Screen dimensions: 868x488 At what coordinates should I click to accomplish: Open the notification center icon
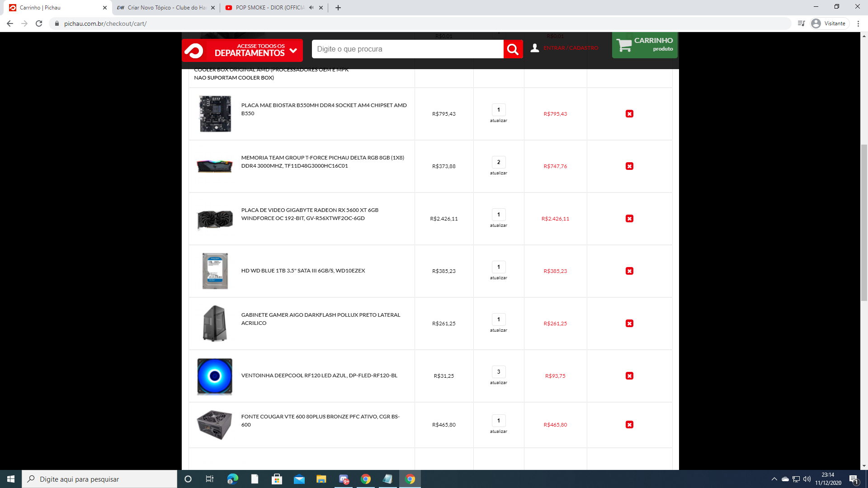click(854, 479)
